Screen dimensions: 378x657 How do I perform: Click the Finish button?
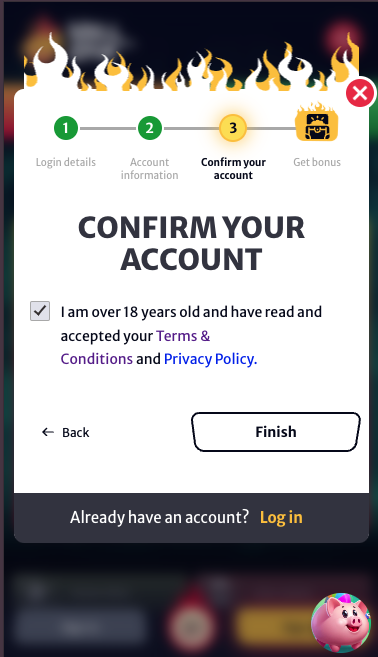(276, 432)
